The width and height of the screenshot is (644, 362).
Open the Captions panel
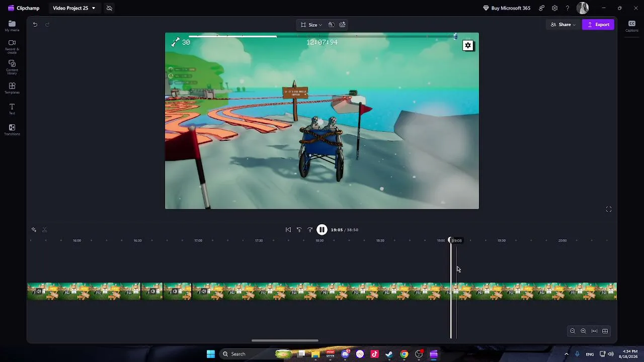[632, 26]
